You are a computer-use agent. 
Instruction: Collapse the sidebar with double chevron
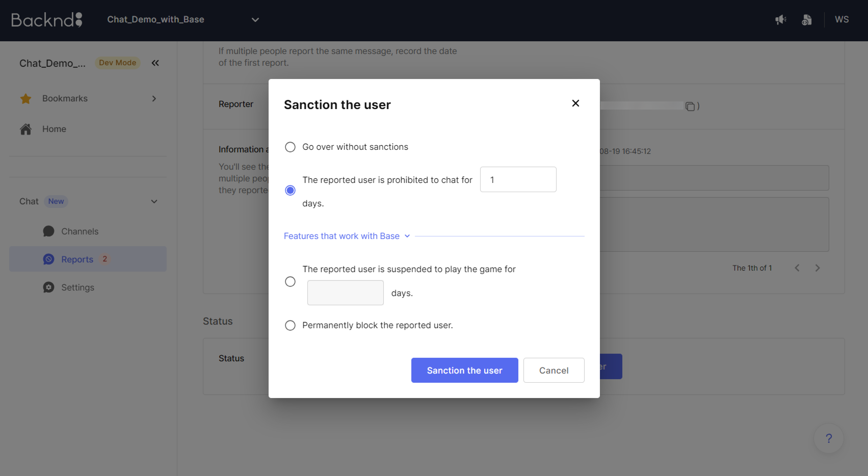155,63
